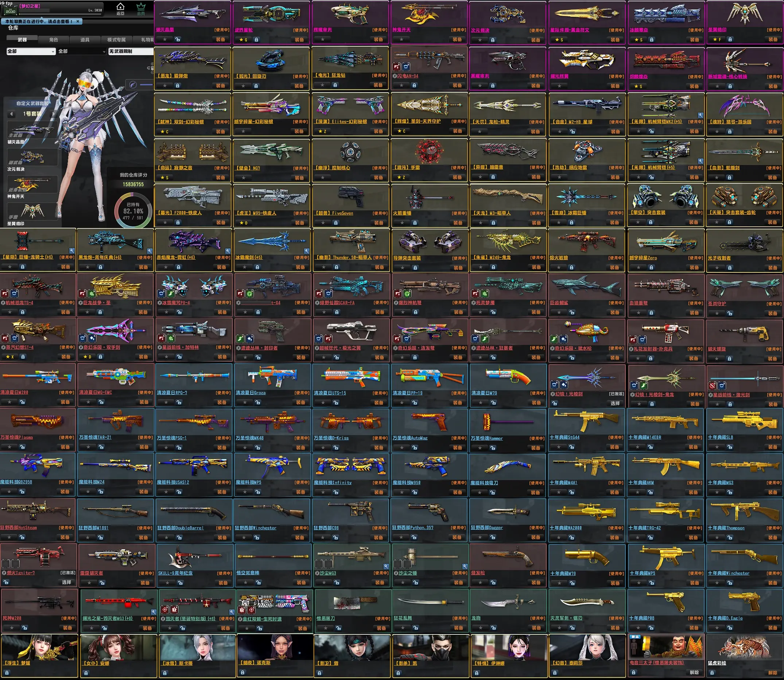The height and width of the screenshot is (680, 784).
Task: Click 选择 button for 幻镜|光棱剑
Action: pyautogui.click(x=615, y=403)
